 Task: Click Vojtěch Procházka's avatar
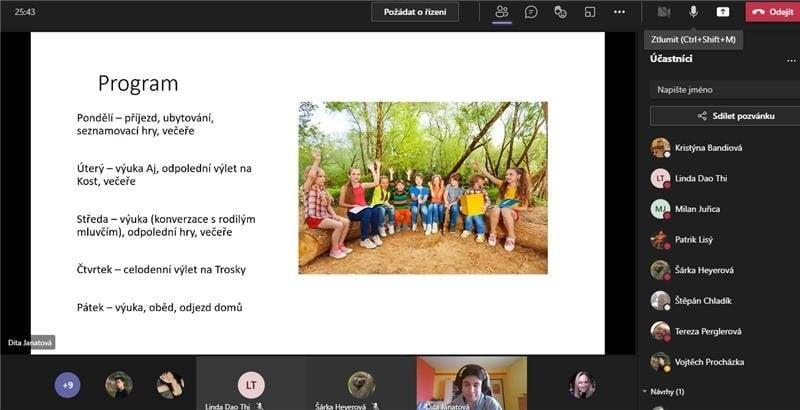660,362
